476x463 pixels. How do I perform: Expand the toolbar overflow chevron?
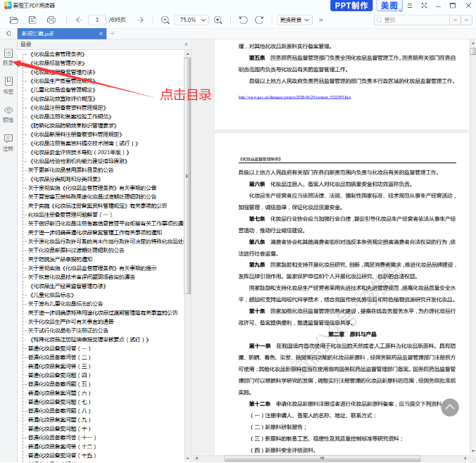pyautogui.click(x=322, y=20)
